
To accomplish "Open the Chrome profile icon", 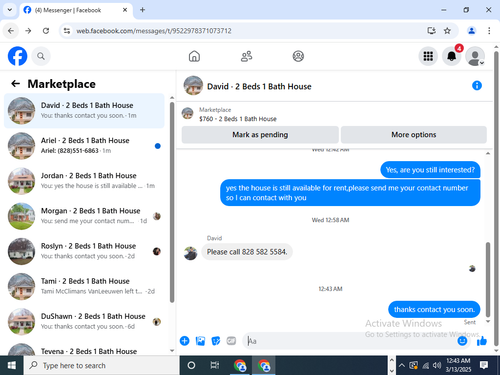I will click(x=471, y=31).
